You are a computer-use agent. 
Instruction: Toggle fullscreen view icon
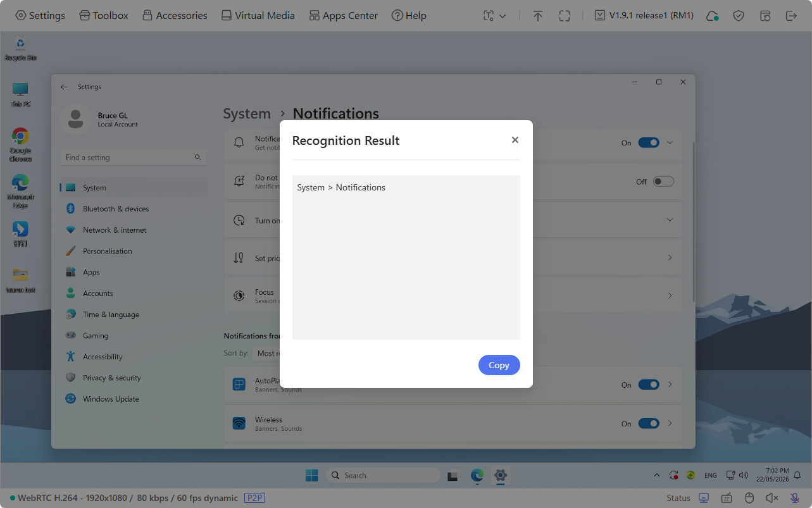point(565,16)
